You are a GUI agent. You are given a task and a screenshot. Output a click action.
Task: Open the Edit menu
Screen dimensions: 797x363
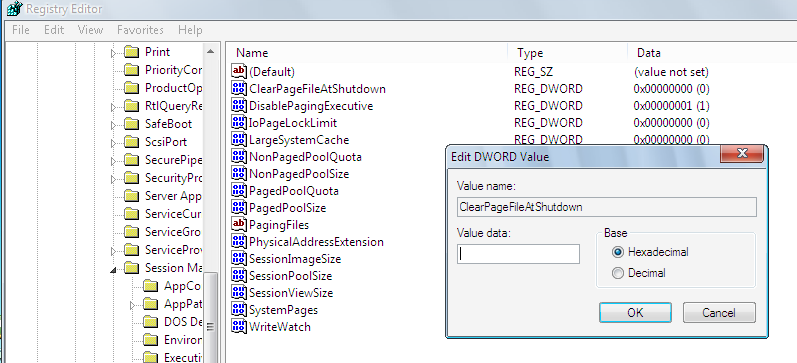click(54, 30)
